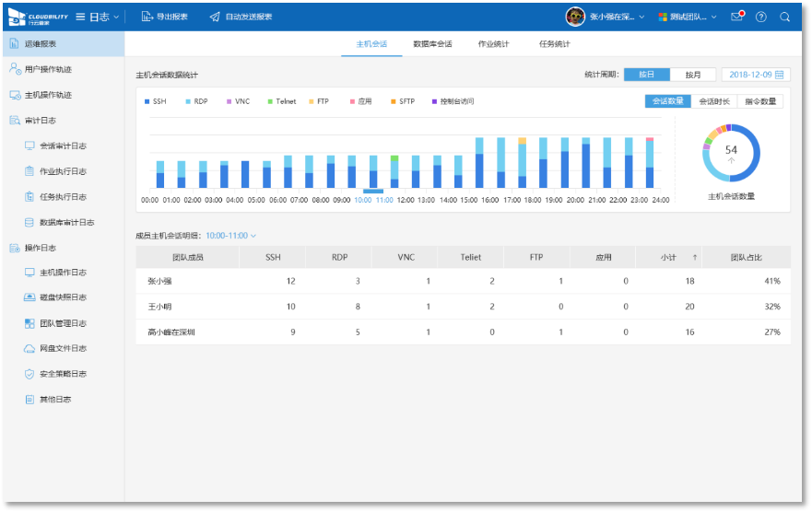Open the calendar icon in date field
This screenshot has height=512, width=812.
click(780, 75)
